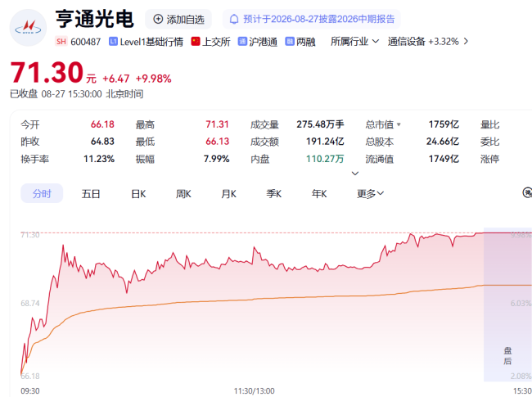Expand the 所属行业 dropdown
This screenshot has width=532, height=397.
pos(354,42)
